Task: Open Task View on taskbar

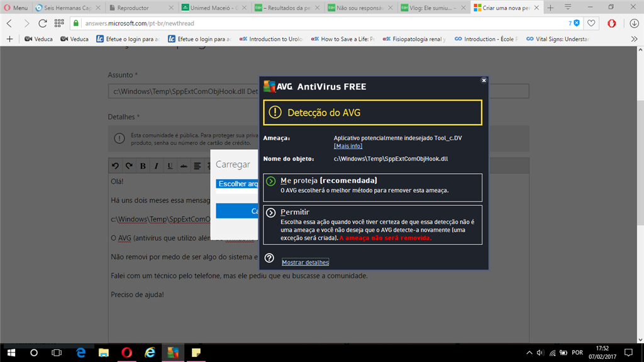Action: click(x=57, y=353)
